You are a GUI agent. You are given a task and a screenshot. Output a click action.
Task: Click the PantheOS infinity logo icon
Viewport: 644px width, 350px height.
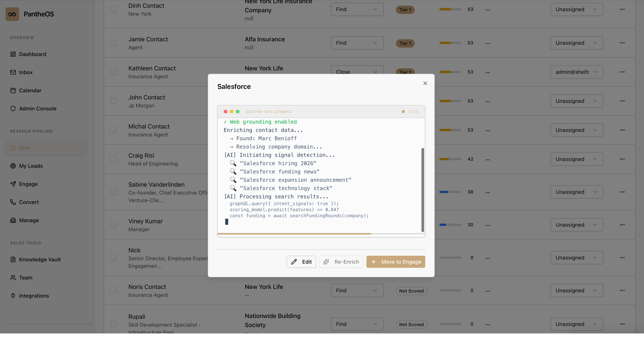tap(12, 14)
